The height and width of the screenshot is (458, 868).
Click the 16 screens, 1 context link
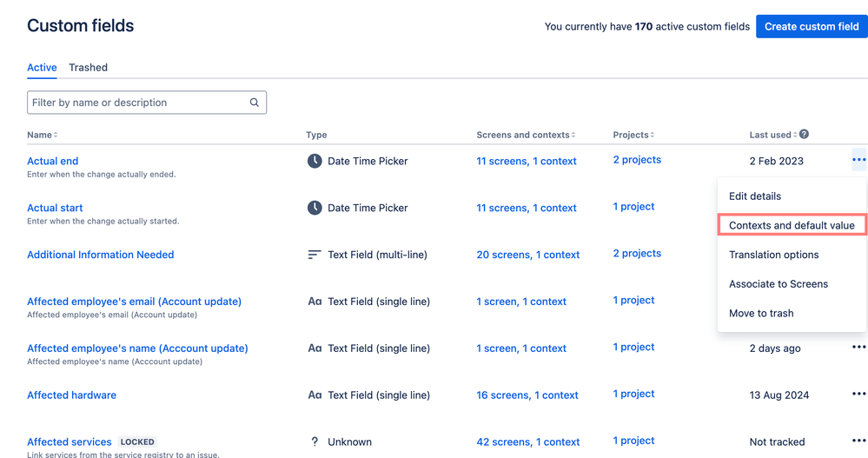coord(527,395)
